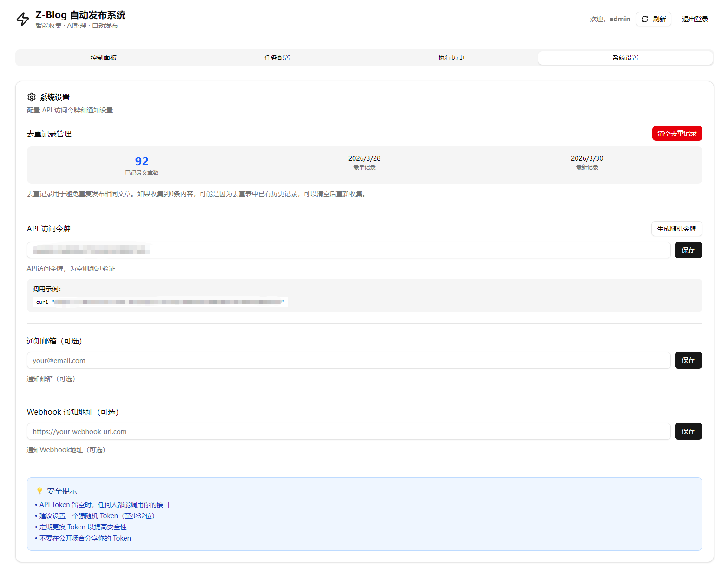Viewport: 728px width, 567px height.
Task: Click the lightbulb icon beside 安全提示
Action: tap(39, 491)
